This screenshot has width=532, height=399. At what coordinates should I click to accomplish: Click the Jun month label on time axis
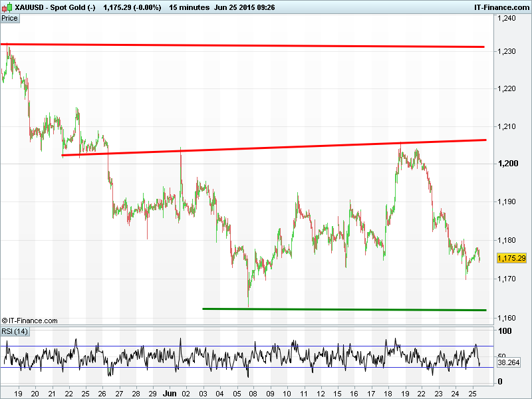(170, 393)
